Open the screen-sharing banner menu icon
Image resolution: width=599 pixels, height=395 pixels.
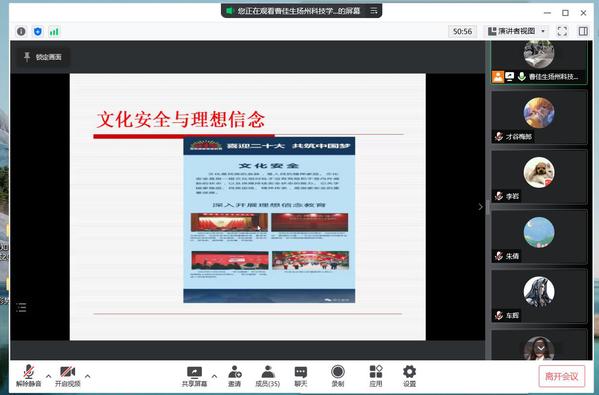coord(374,11)
